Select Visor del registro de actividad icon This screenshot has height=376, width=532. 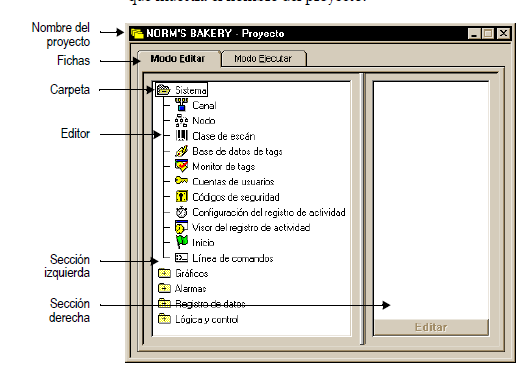tap(182, 227)
